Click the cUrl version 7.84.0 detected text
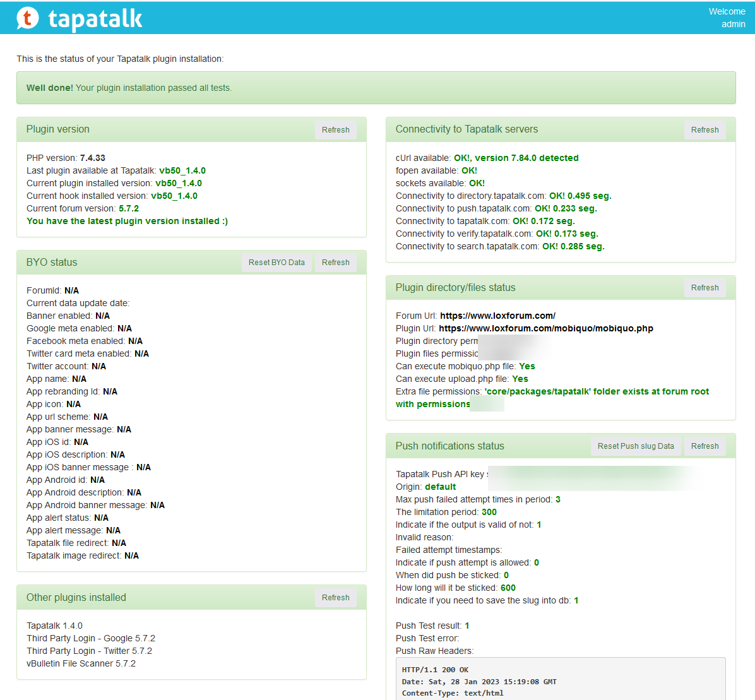 (516, 158)
